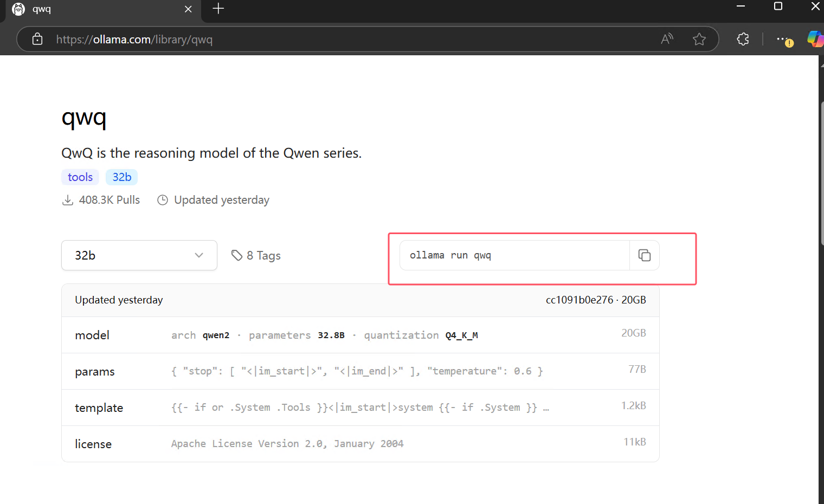
Task: Copy the ollama run qwq command
Action: 645,255
